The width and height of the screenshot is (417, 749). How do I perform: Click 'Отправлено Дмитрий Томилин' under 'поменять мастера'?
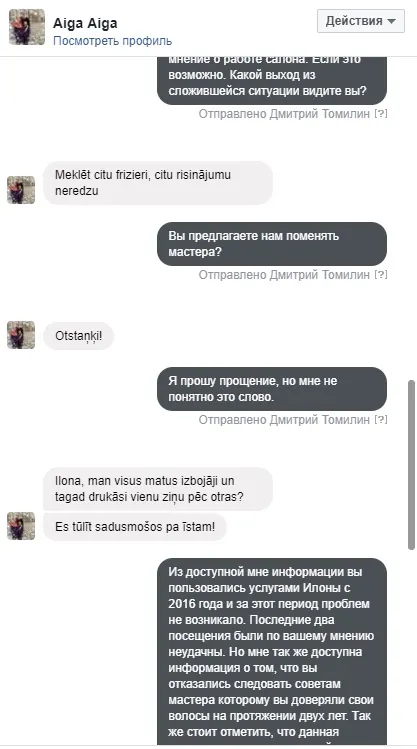click(x=284, y=275)
